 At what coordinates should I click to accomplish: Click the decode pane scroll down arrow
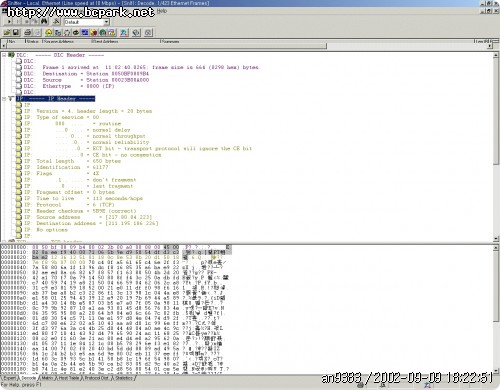pyautogui.click(x=496, y=239)
